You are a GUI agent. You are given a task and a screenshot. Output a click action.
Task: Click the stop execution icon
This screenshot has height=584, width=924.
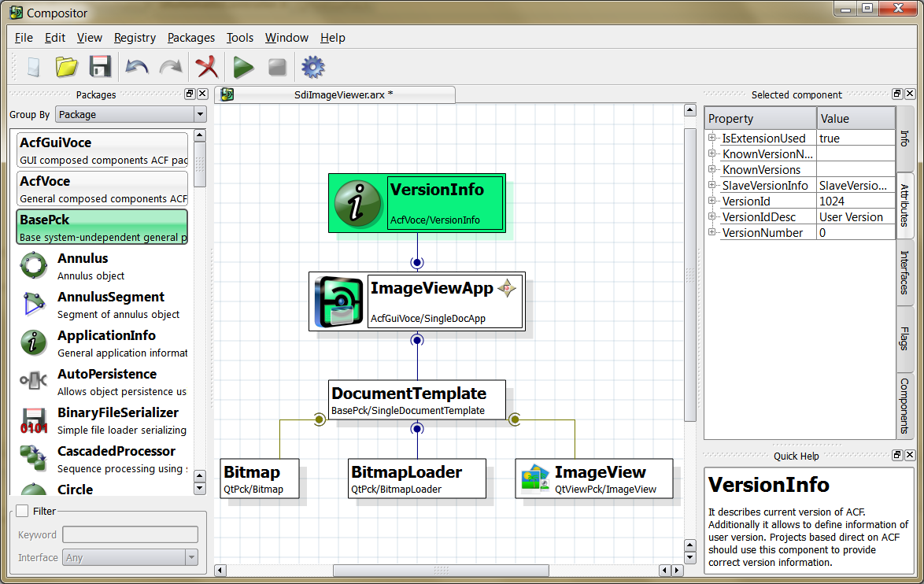tap(277, 67)
